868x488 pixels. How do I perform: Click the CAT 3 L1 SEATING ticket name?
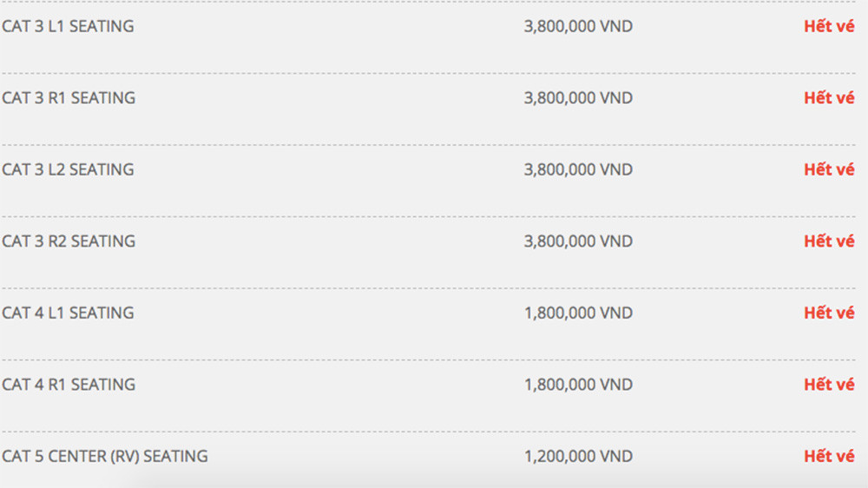click(x=68, y=27)
